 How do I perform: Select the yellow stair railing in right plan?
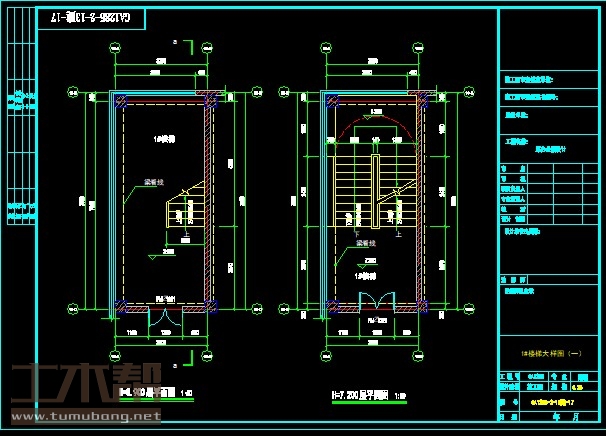pos(374,181)
